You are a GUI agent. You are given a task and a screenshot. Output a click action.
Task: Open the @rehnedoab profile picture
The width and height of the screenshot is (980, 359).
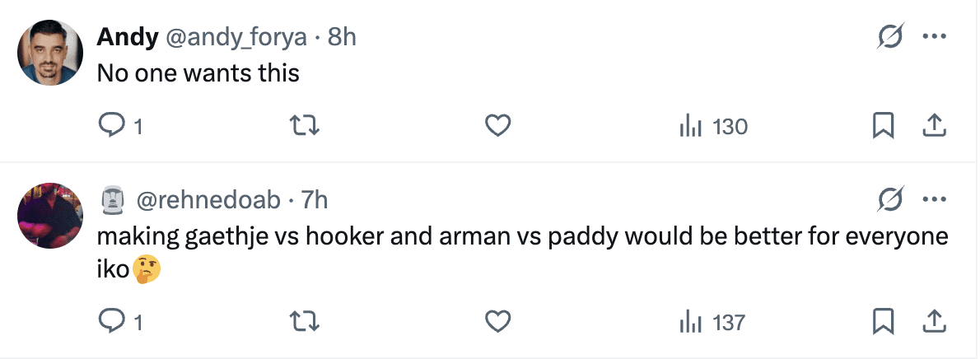coord(50,215)
